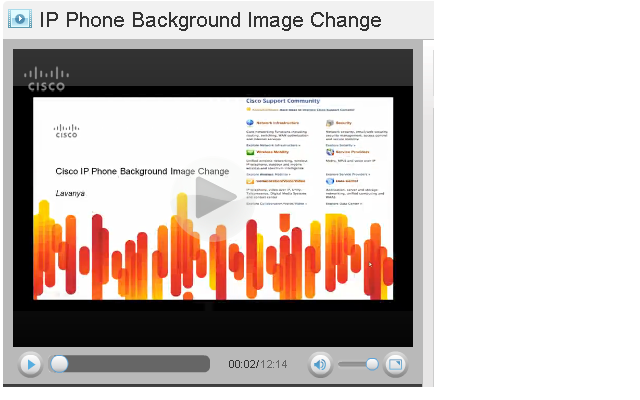This screenshot has width=640, height=400.
Task: Click the time display 00:02/12:14
Action: (x=258, y=364)
